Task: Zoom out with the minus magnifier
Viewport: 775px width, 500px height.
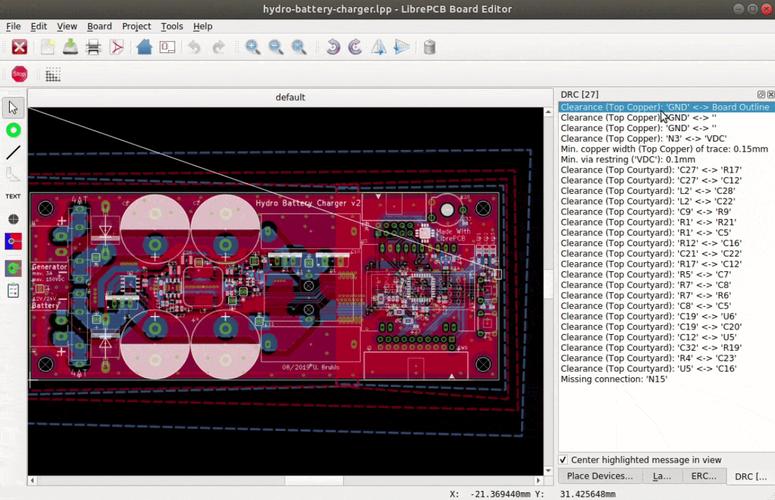Action: pyautogui.click(x=276, y=47)
